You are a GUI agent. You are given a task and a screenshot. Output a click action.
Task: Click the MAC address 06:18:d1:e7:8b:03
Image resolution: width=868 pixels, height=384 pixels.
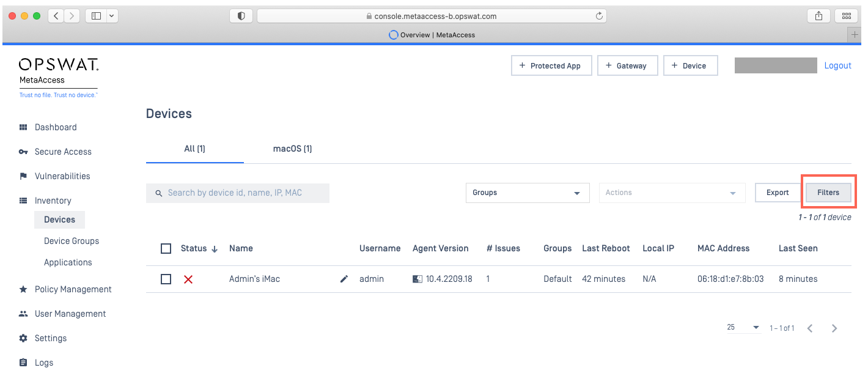point(730,279)
